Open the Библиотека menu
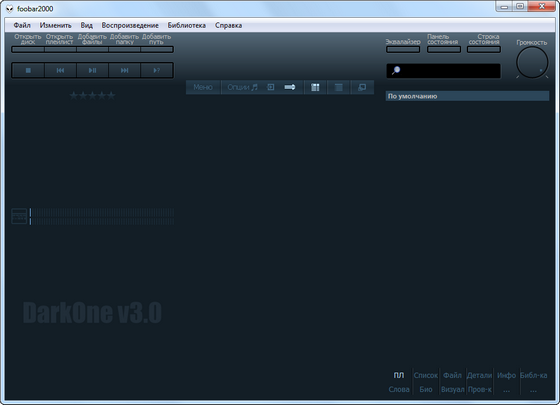This screenshot has width=560, height=405. click(187, 25)
